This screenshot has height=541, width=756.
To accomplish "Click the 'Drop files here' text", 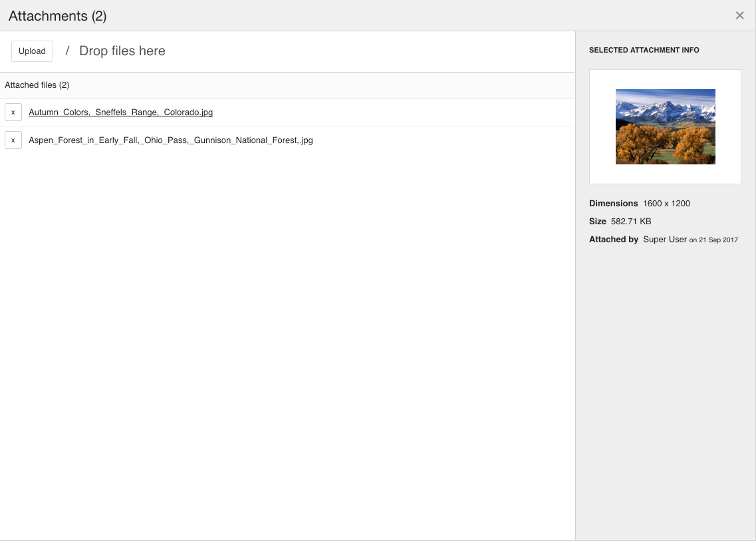I will (122, 51).
